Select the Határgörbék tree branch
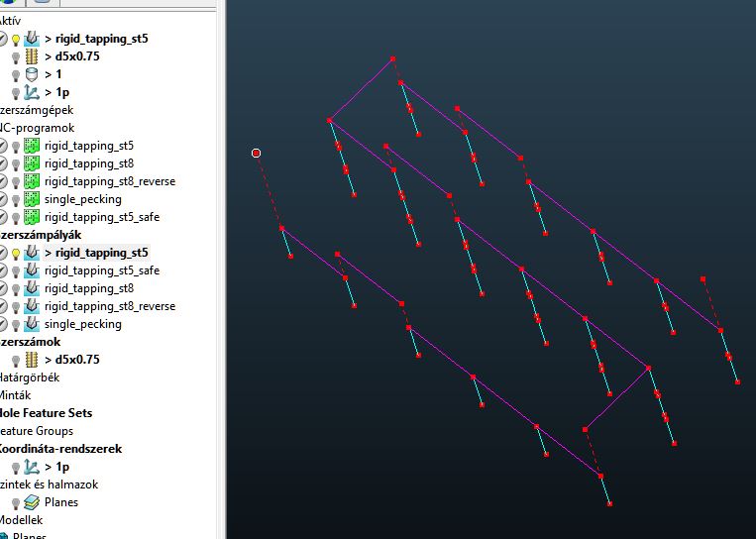756x539 pixels. point(30,377)
